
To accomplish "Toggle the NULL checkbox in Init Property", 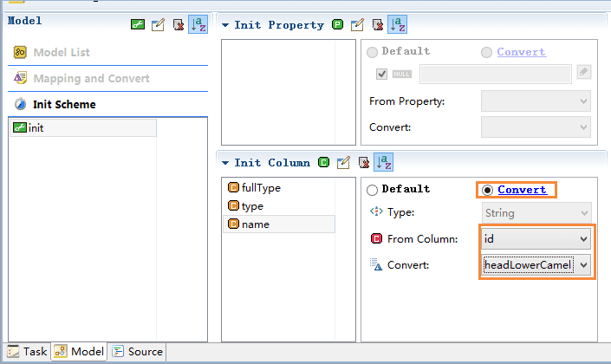I will coord(381,74).
